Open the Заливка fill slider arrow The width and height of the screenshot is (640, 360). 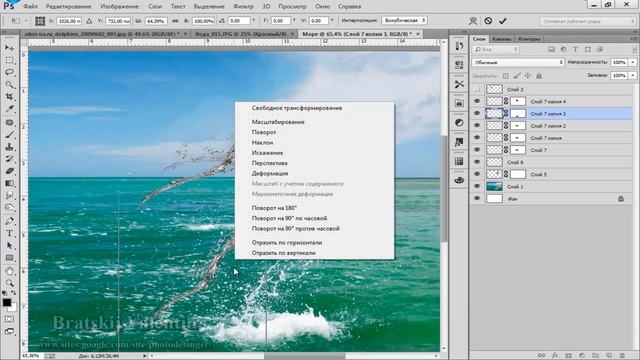pyautogui.click(x=633, y=76)
